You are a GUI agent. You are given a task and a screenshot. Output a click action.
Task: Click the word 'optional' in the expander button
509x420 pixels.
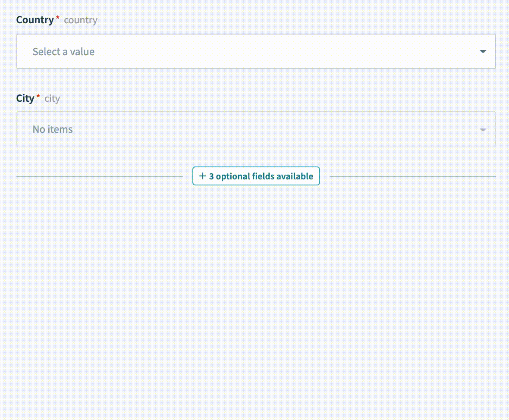point(233,176)
